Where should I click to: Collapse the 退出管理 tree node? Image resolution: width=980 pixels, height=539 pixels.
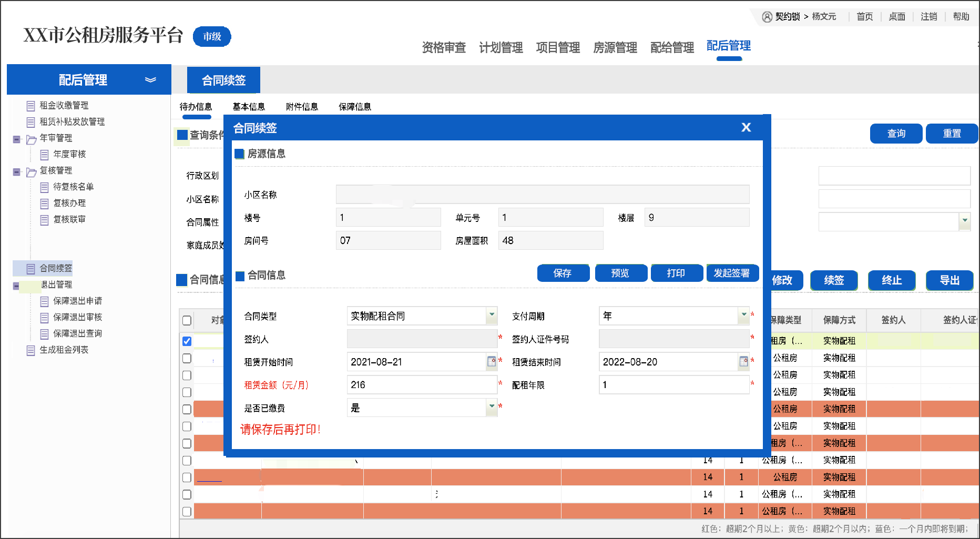tap(16, 286)
